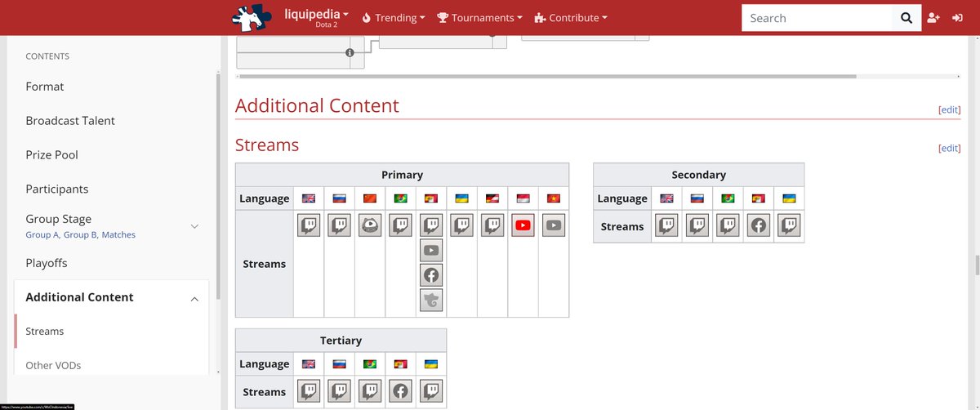Open the Secondary Spanish Facebook stream
The image size is (980, 410).
click(x=759, y=226)
